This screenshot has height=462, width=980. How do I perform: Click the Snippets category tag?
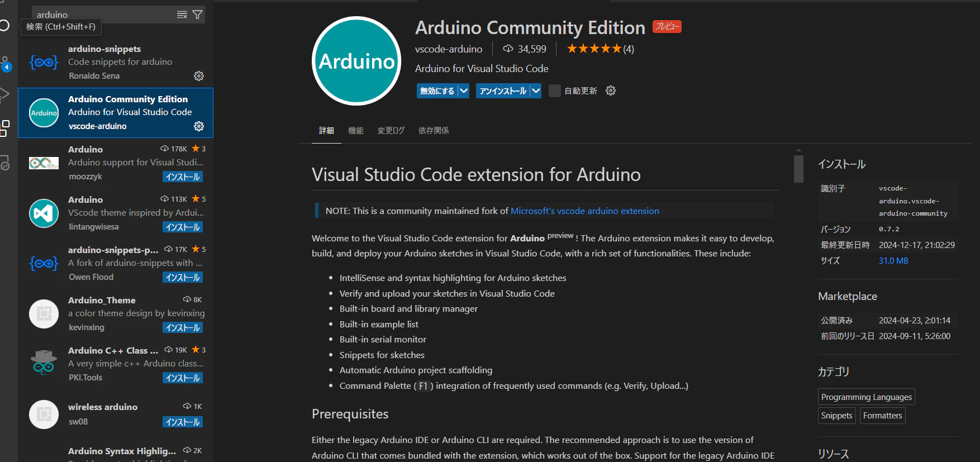coord(836,415)
